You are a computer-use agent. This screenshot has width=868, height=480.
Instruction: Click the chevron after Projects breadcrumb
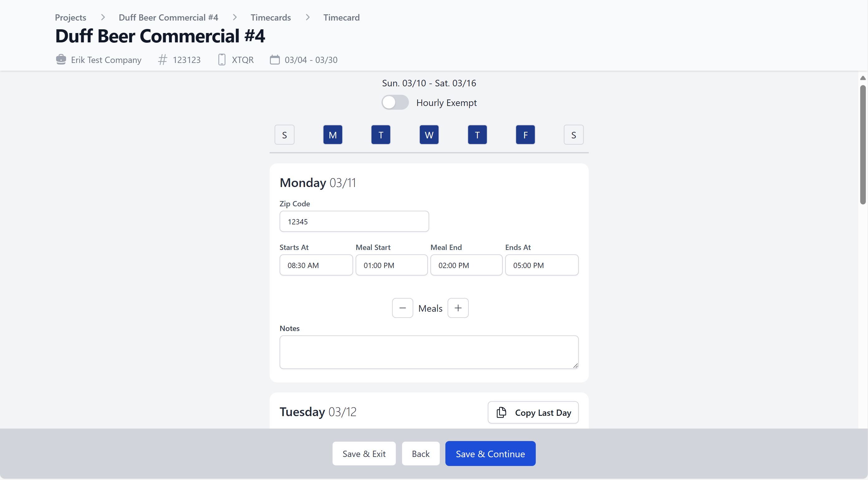coord(103,17)
